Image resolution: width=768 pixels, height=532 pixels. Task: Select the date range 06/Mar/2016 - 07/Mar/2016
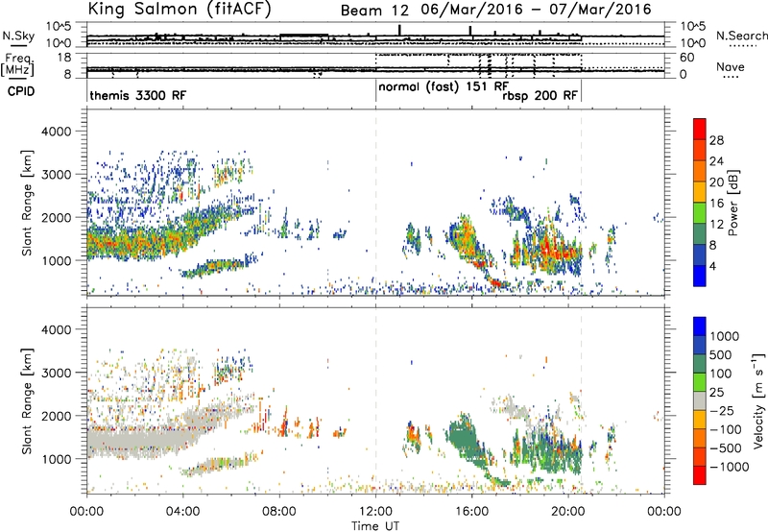pos(537,10)
